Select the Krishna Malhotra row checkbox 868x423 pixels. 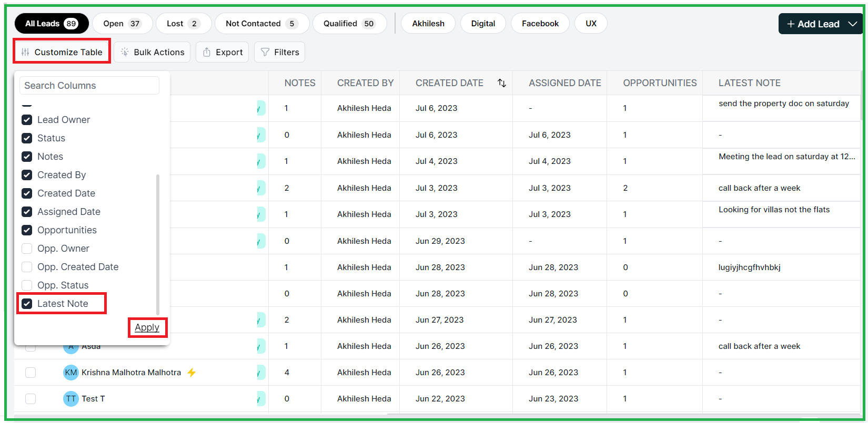pos(31,373)
